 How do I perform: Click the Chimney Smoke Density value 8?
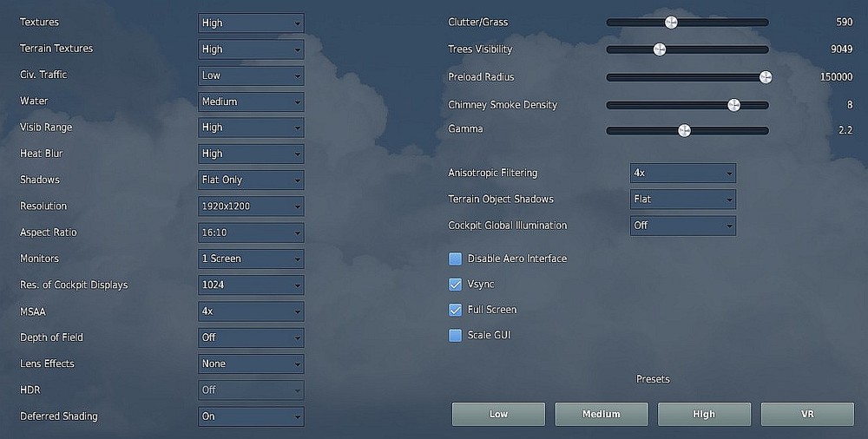coord(850,105)
